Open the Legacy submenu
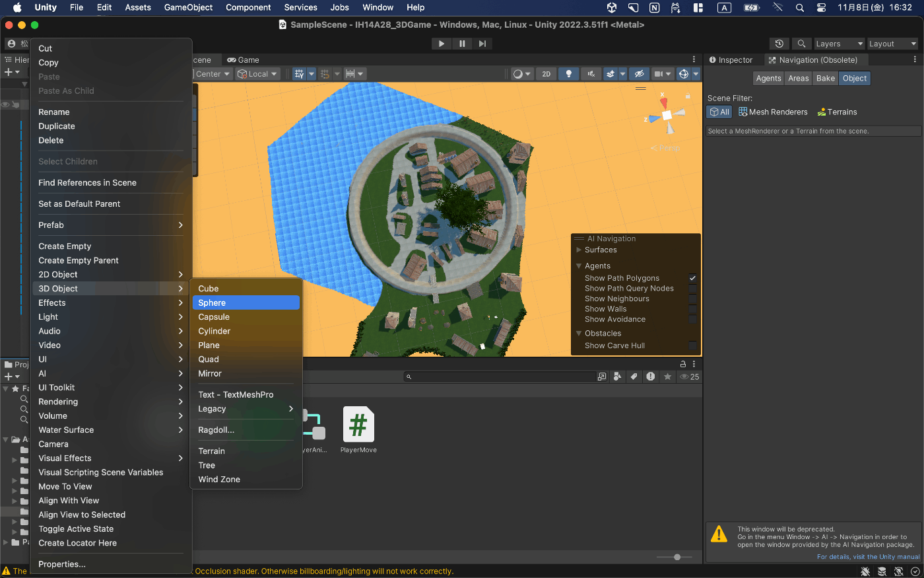The height and width of the screenshot is (578, 924). pos(246,409)
